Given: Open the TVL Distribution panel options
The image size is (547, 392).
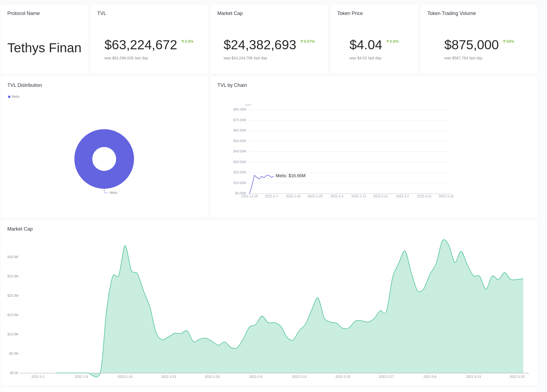Looking at the screenshot, I should click(x=25, y=85).
